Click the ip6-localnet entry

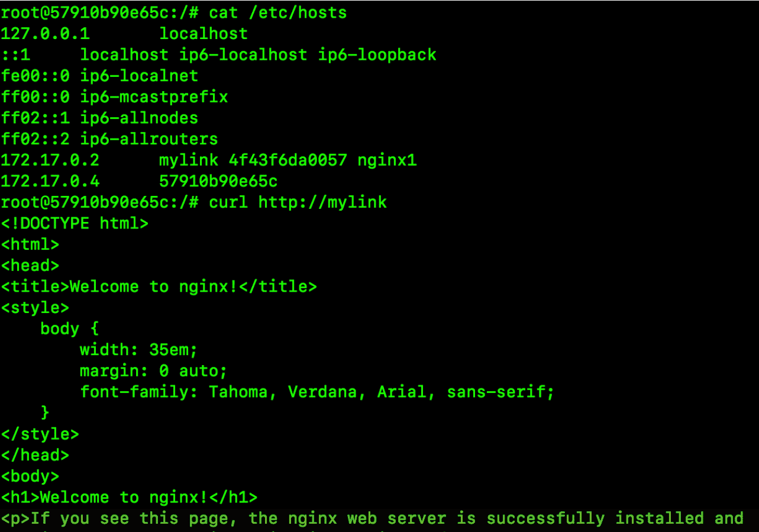[x=139, y=76]
